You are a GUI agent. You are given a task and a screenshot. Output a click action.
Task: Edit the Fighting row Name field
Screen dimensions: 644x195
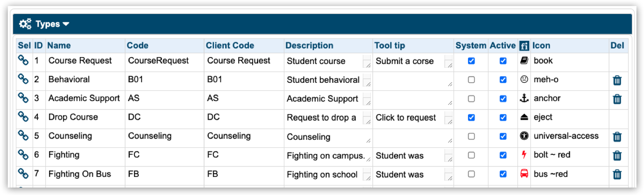coord(84,155)
